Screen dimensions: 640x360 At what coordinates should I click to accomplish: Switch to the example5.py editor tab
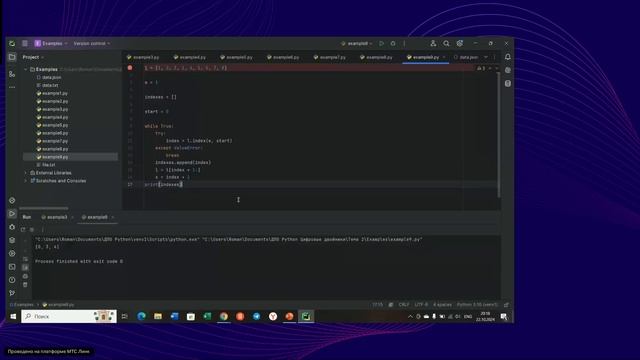236,57
